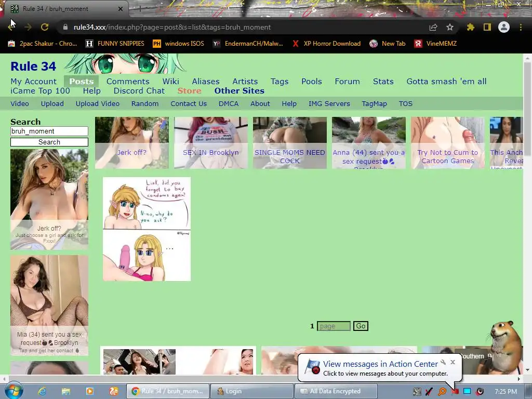The height and width of the screenshot is (399, 532).
Task: Go back using the browser back arrow
Action: 11,27
